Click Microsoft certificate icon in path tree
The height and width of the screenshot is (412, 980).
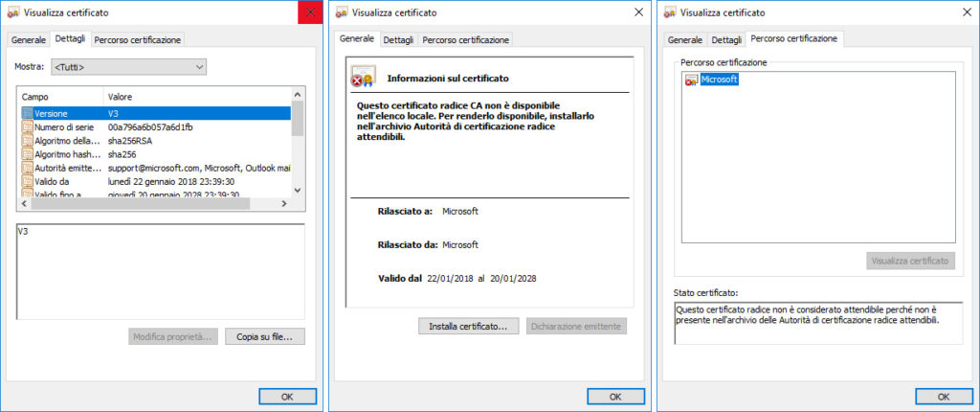pos(692,80)
